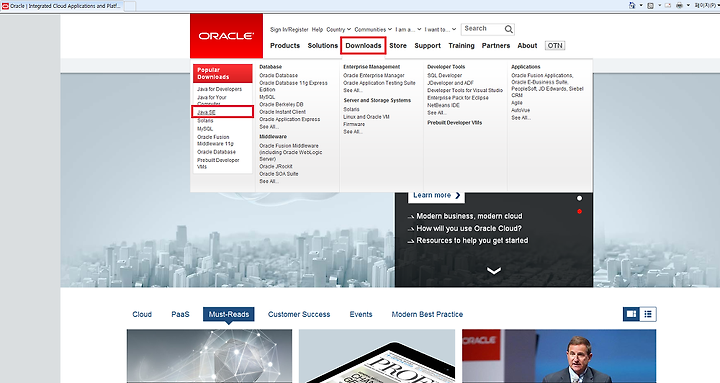
Task: Click 'Resources to help you get started'
Action: tap(472, 240)
